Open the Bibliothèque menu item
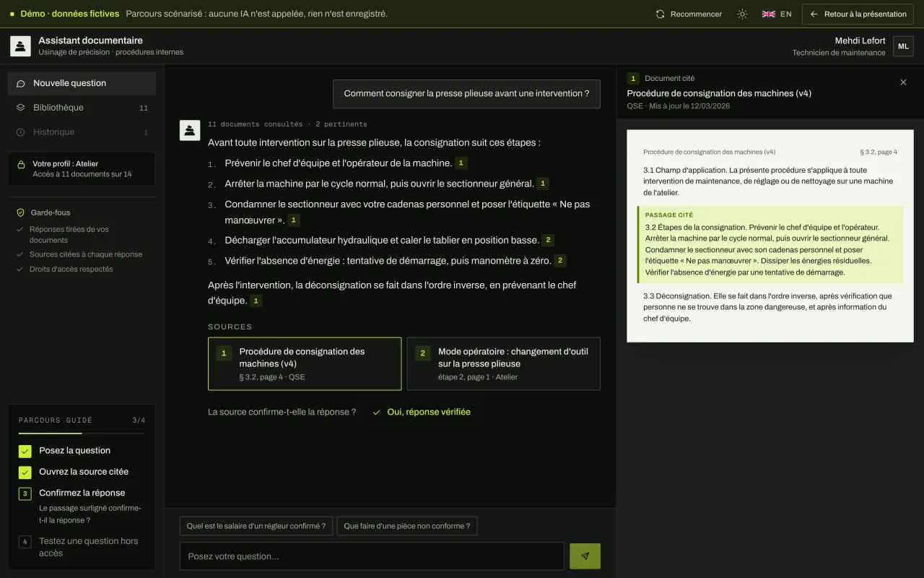The image size is (924, 578). [82, 108]
